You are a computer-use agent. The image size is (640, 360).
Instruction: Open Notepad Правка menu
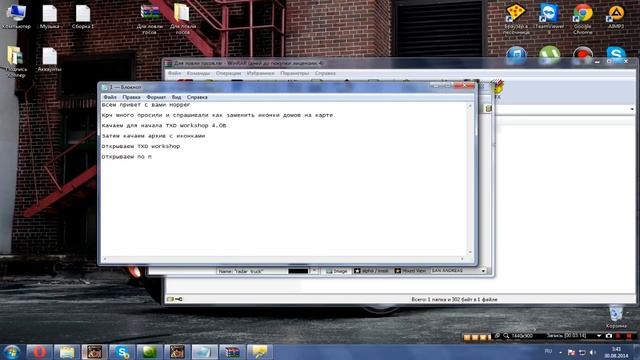[131, 97]
